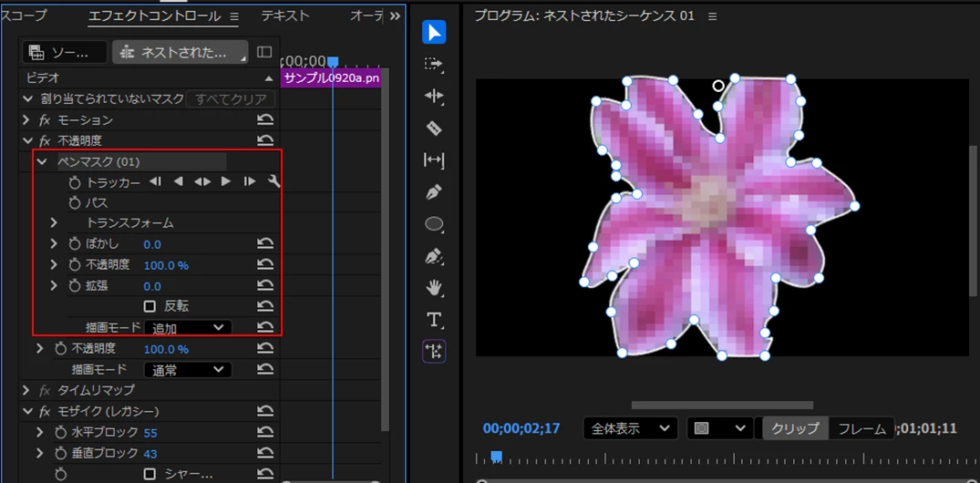Select the Selection arrow tool
Image resolution: width=980 pixels, height=483 pixels.
(434, 32)
